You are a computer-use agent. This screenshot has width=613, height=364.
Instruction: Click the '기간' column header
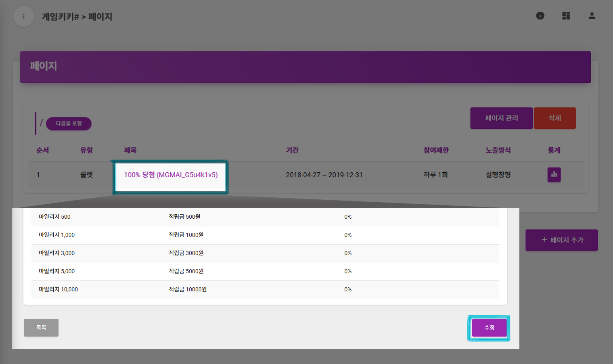[x=292, y=150]
